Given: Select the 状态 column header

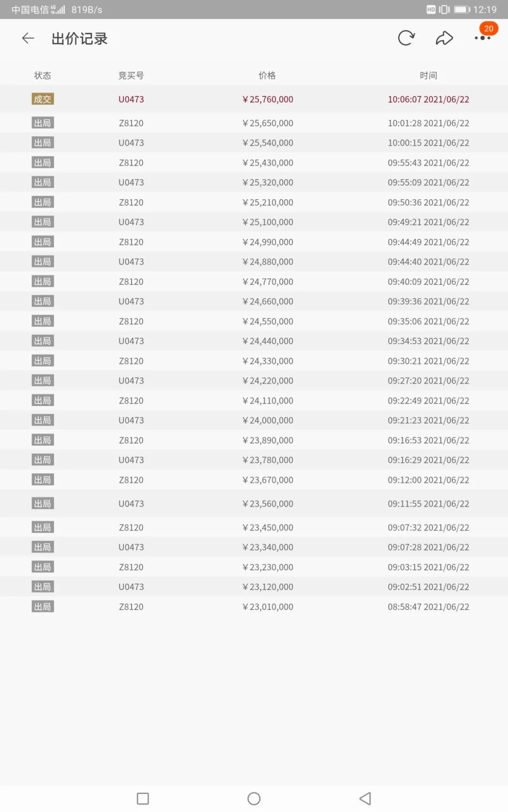Looking at the screenshot, I should click(42, 75).
